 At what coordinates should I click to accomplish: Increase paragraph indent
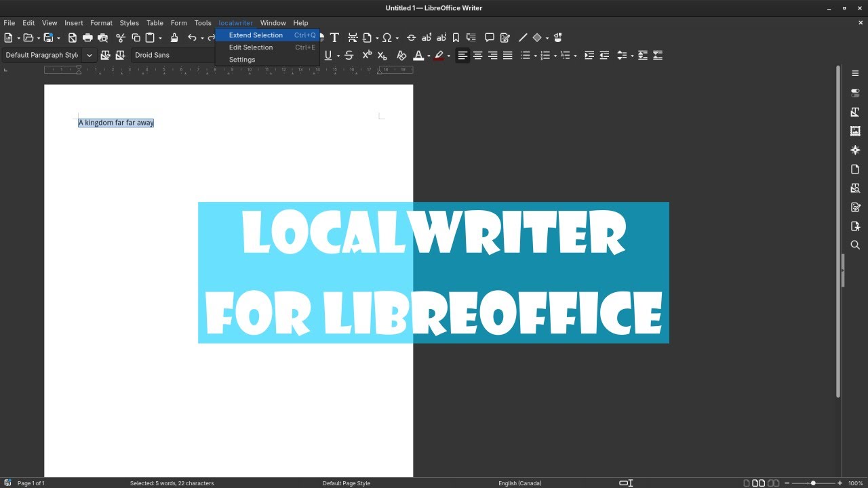589,56
